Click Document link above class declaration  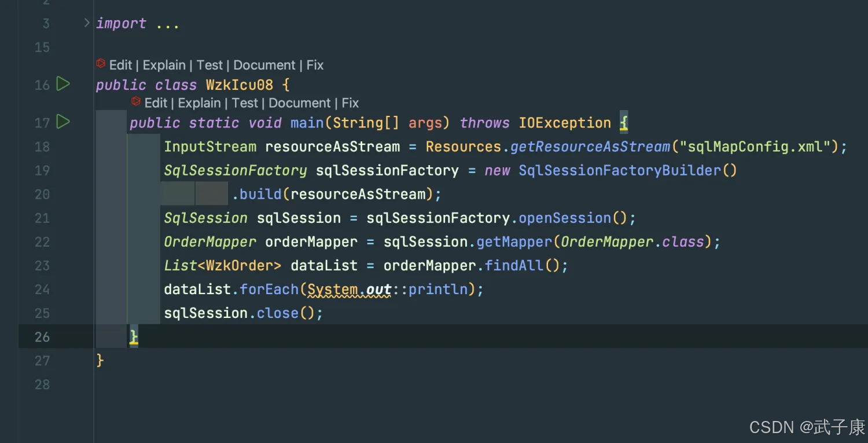click(264, 65)
